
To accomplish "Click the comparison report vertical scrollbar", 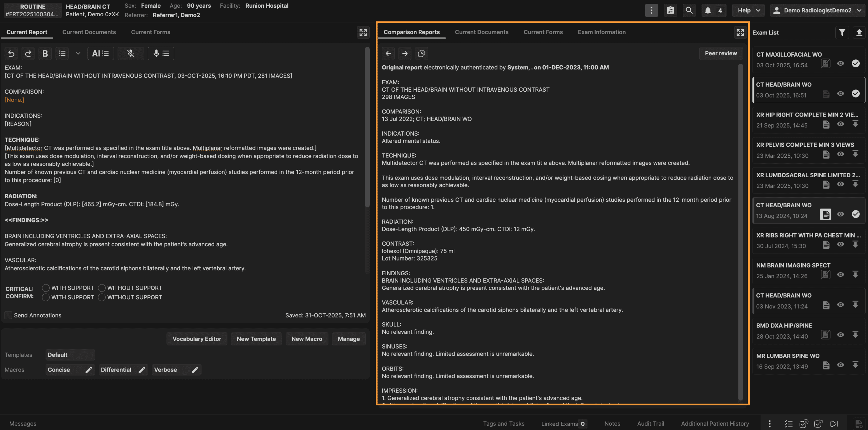I will pyautogui.click(x=740, y=232).
